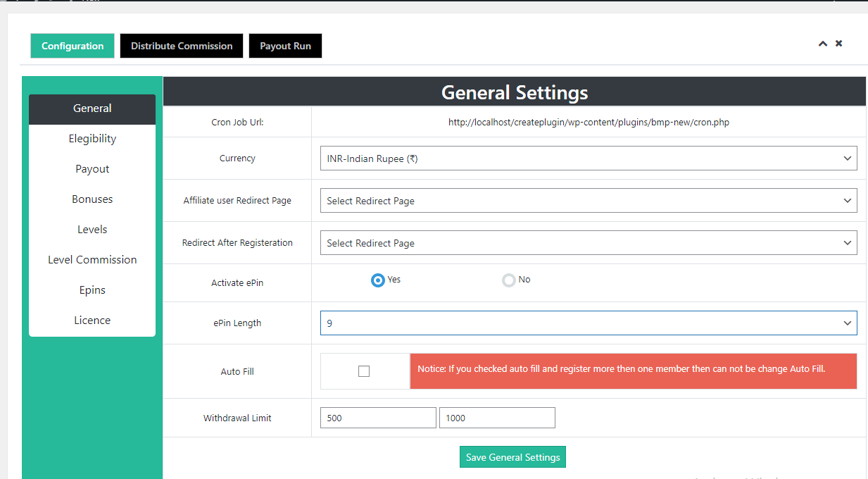This screenshot has height=479, width=868.
Task: Open Level Commission settings
Action: click(92, 260)
